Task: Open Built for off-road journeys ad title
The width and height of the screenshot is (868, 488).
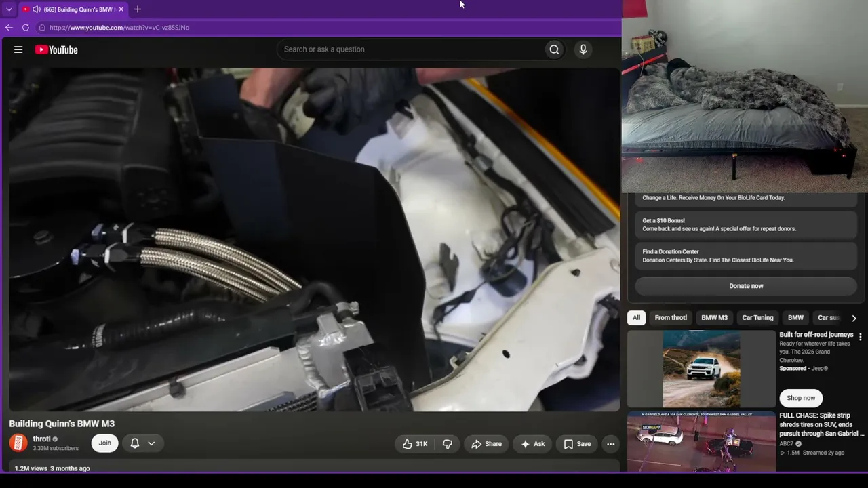Action: [816, 335]
